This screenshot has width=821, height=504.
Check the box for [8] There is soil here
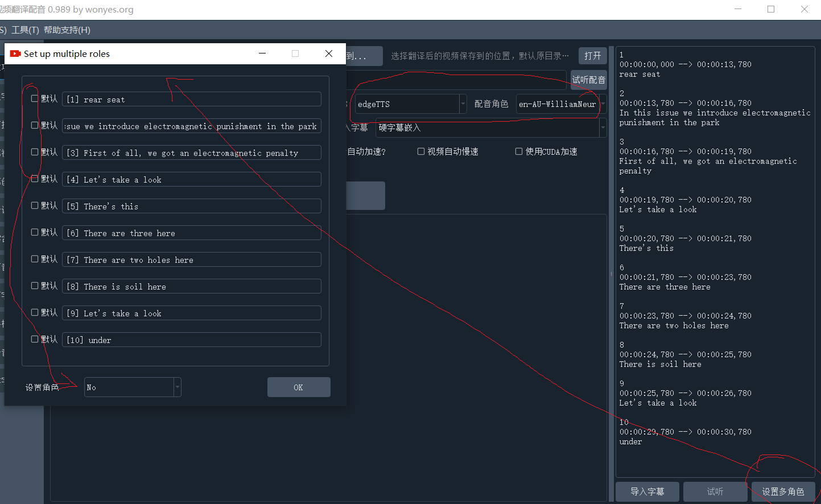(x=35, y=286)
